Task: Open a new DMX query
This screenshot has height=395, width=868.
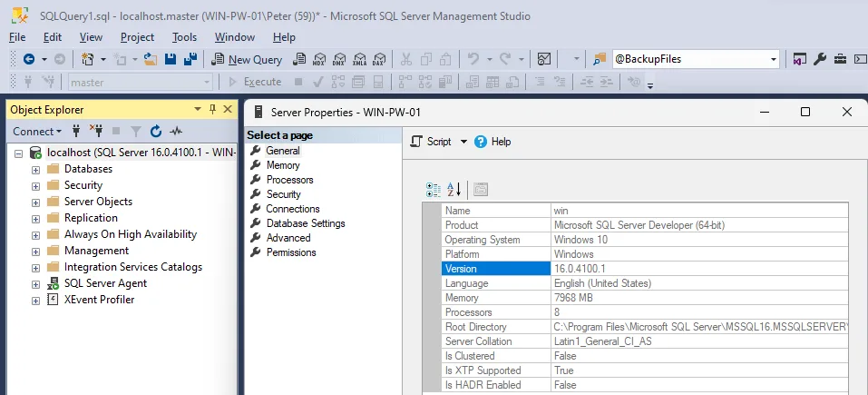Action: (x=339, y=59)
